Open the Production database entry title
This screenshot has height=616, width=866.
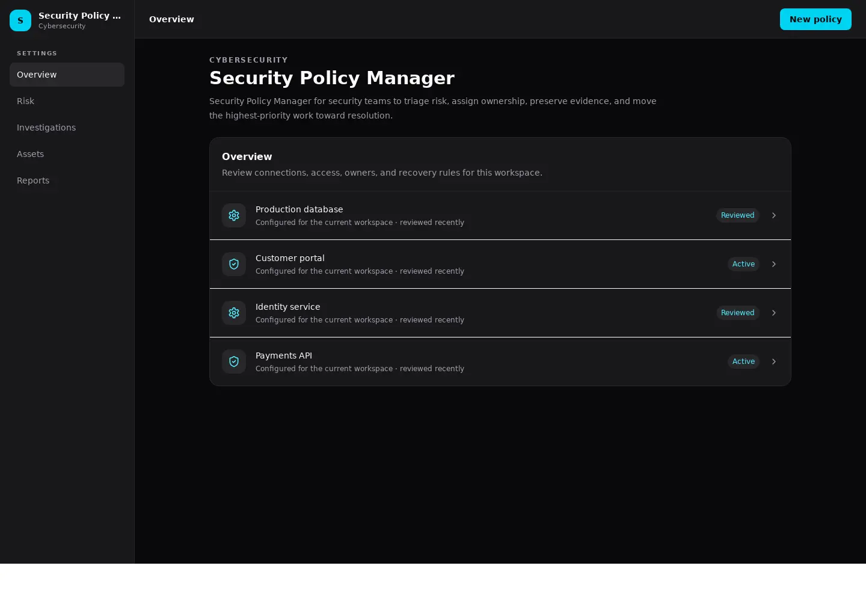point(299,209)
